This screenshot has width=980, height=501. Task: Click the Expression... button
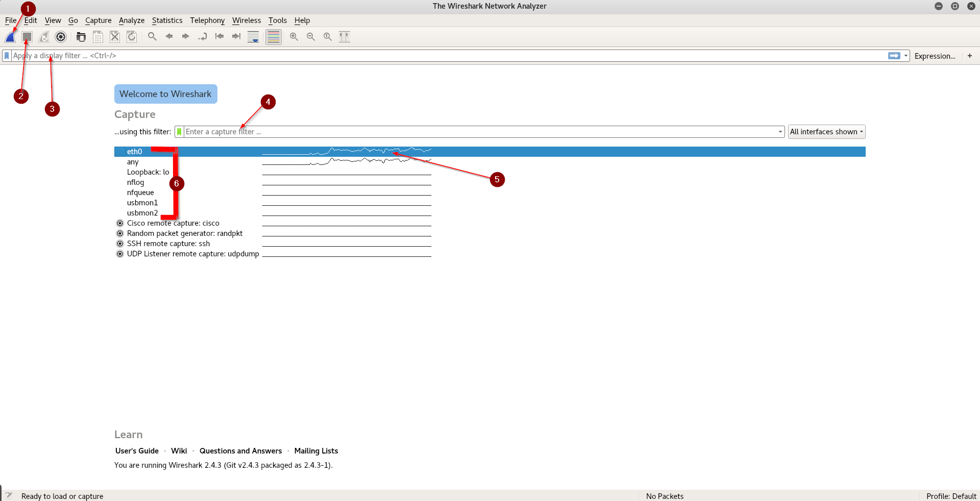tap(935, 56)
